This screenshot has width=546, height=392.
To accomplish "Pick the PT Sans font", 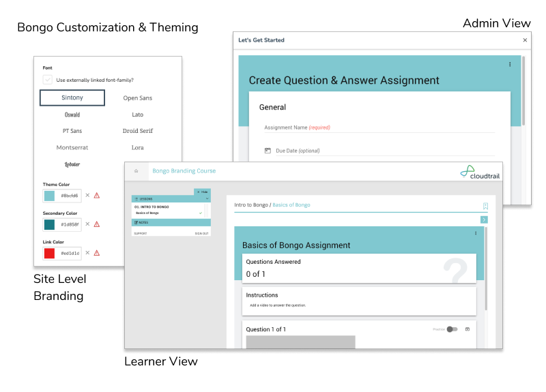I will (x=72, y=131).
